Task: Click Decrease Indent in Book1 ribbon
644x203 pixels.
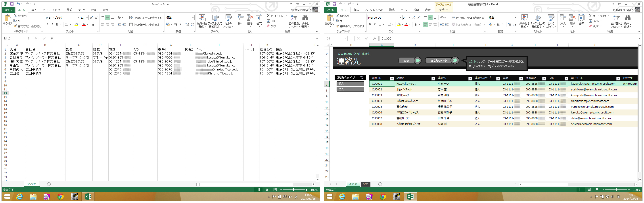Action: click(x=119, y=24)
